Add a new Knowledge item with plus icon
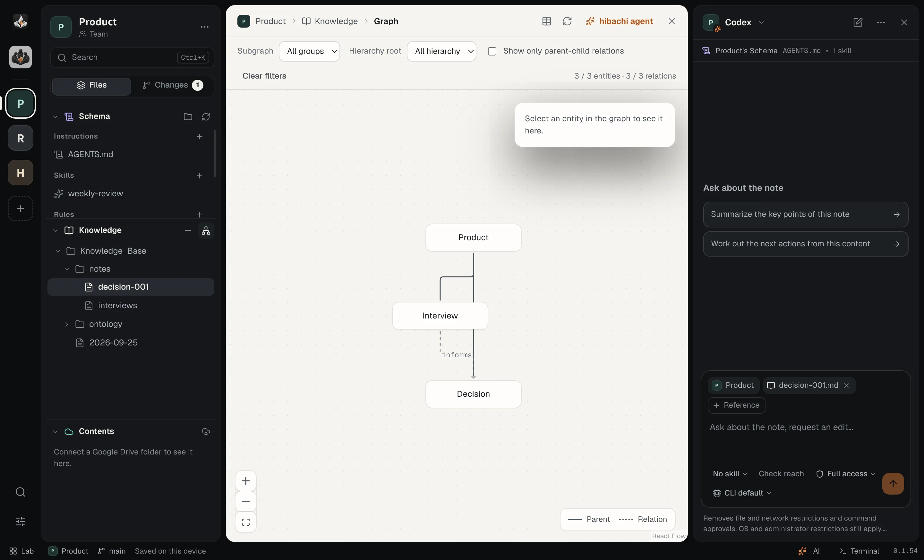 (188, 231)
